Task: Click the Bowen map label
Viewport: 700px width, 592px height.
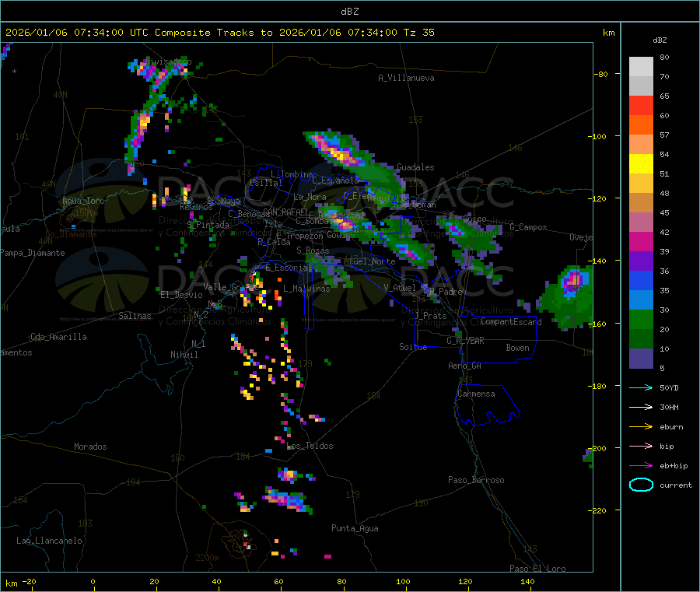Action: pos(517,348)
